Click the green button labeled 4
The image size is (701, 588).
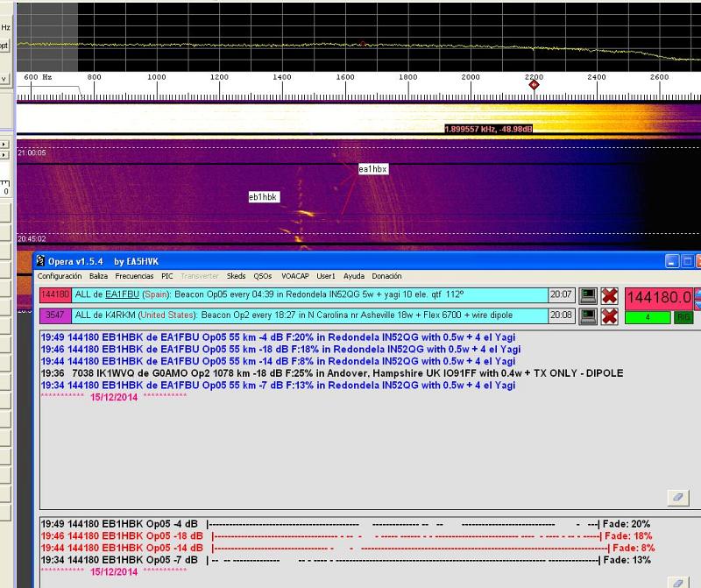coord(647,317)
